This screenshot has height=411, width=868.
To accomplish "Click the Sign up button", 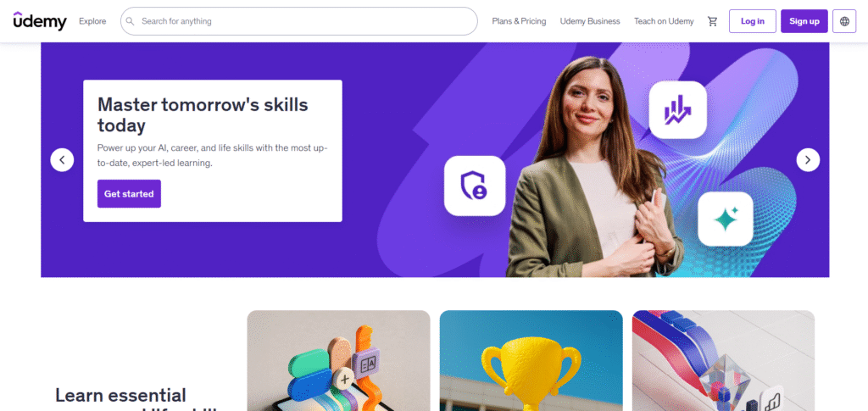I will (804, 21).
